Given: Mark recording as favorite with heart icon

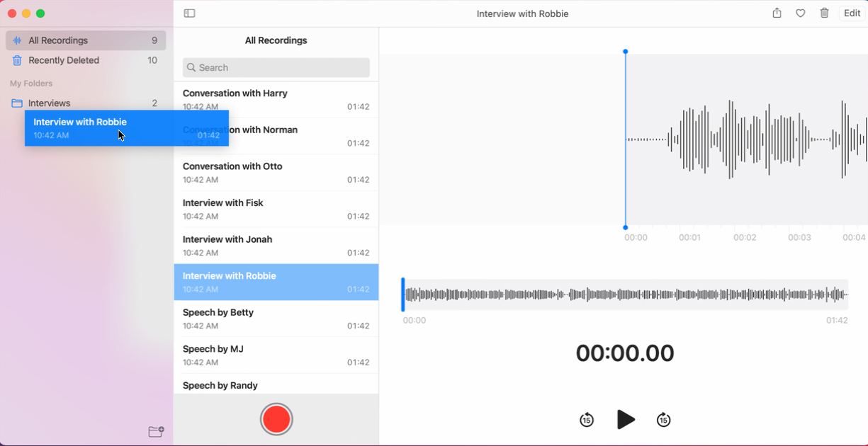Looking at the screenshot, I should point(800,13).
